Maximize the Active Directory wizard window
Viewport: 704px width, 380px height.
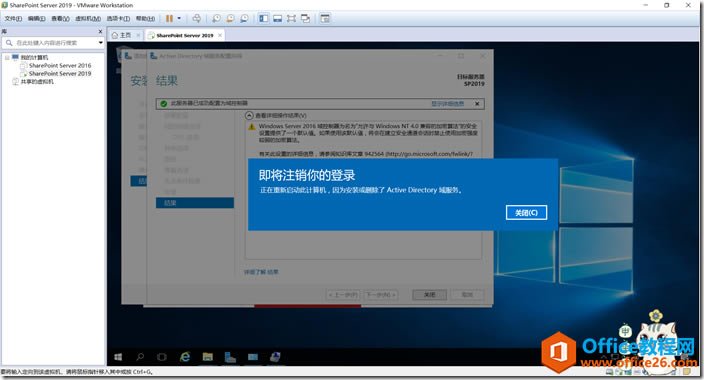(x=461, y=56)
